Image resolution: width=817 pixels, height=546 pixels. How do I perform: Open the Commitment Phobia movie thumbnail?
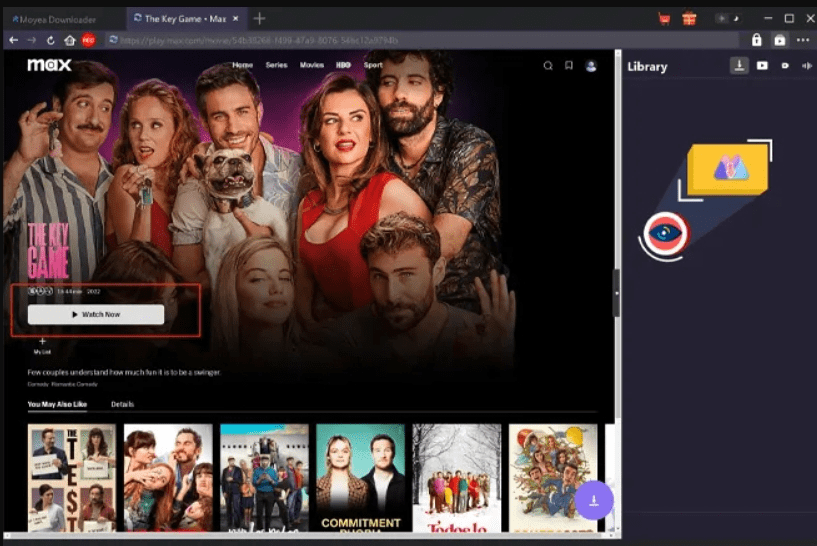361,478
